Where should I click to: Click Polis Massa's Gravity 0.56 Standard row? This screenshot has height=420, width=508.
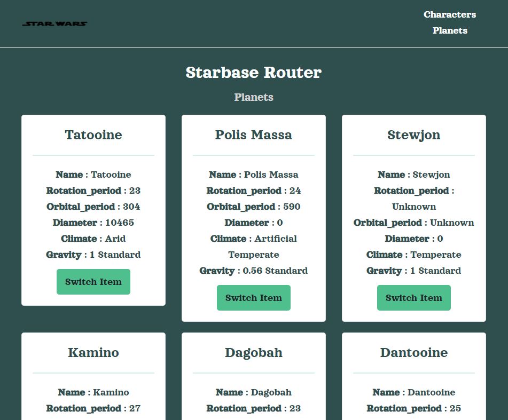pos(253,271)
